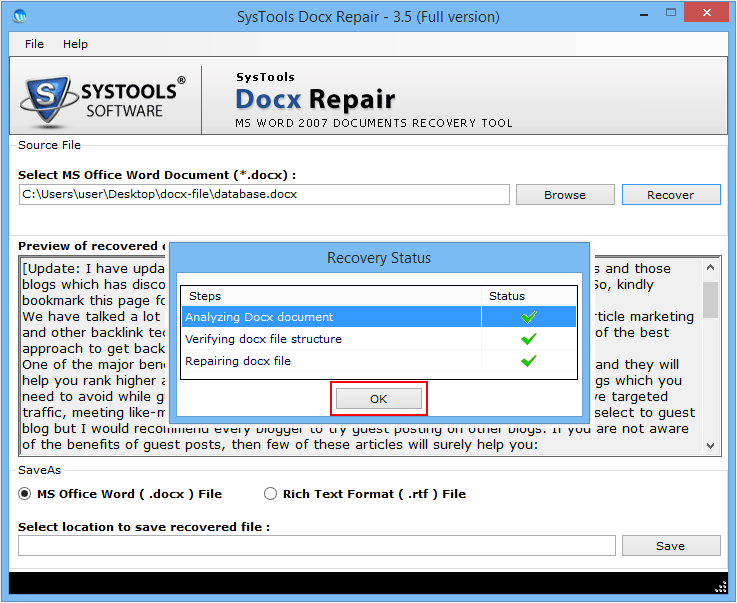The image size is (737, 603).
Task: Click green checkmark for Analyzing Docx document
Action: coord(529,317)
